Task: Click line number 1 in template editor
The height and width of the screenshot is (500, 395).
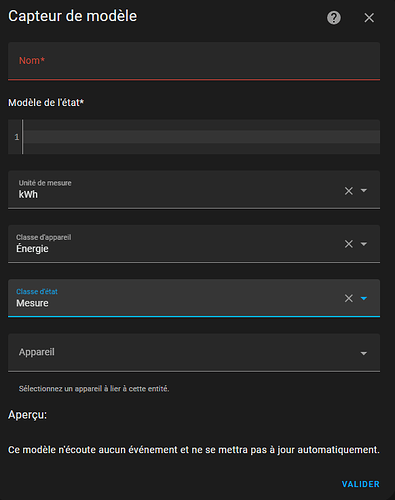Action: [17, 137]
